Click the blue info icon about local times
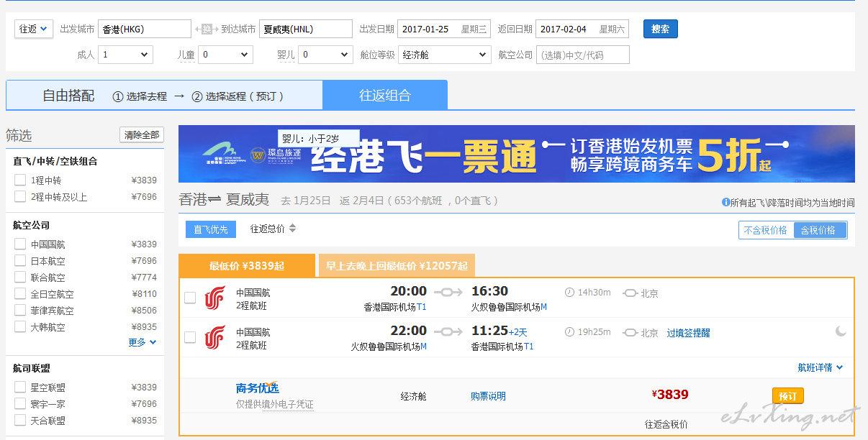The height and width of the screenshot is (440, 868). [x=725, y=203]
